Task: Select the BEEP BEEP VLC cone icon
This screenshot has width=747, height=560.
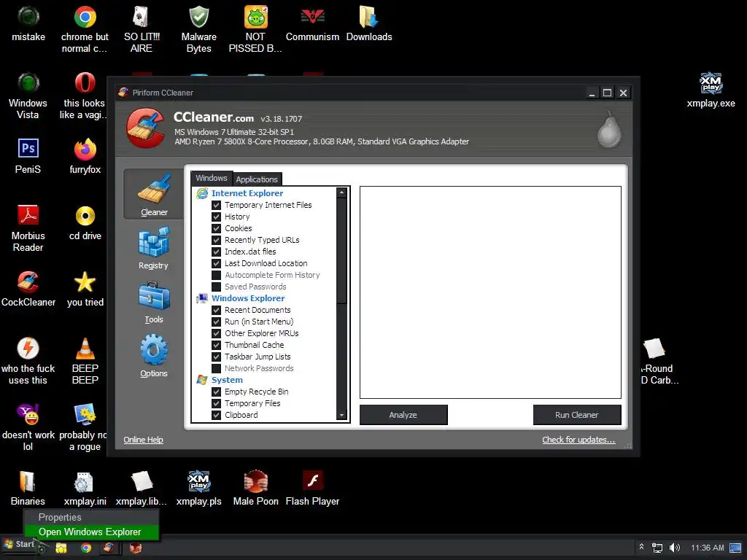Action: point(85,360)
